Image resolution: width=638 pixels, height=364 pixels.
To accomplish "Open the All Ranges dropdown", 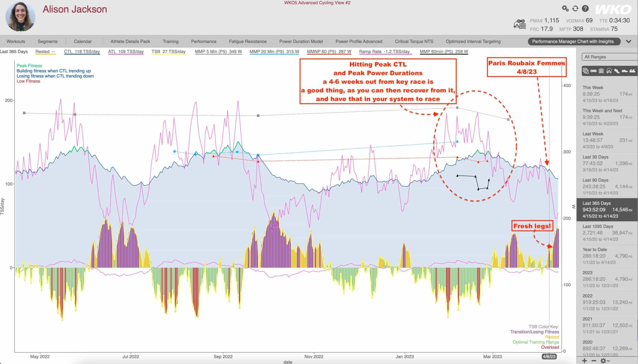I will pyautogui.click(x=609, y=57).
